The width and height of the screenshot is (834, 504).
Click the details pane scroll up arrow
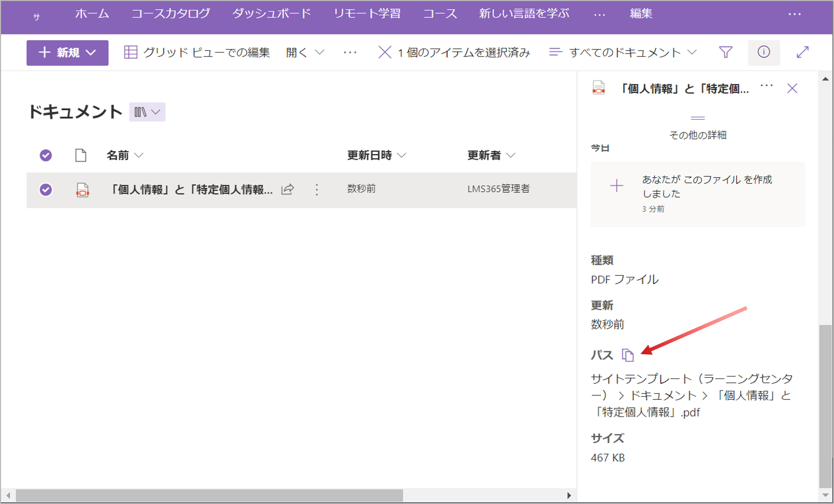pos(825,79)
